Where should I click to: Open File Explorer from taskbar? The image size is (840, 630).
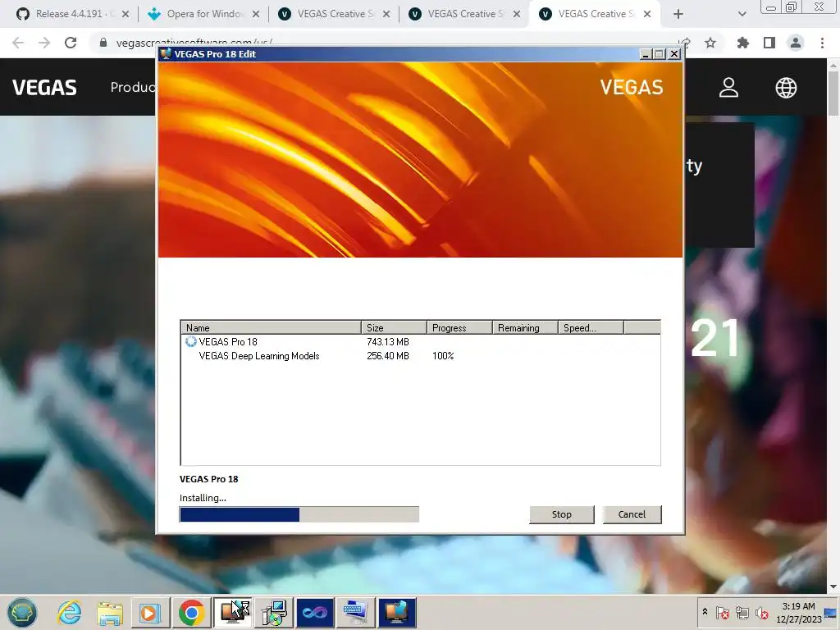[x=111, y=613]
